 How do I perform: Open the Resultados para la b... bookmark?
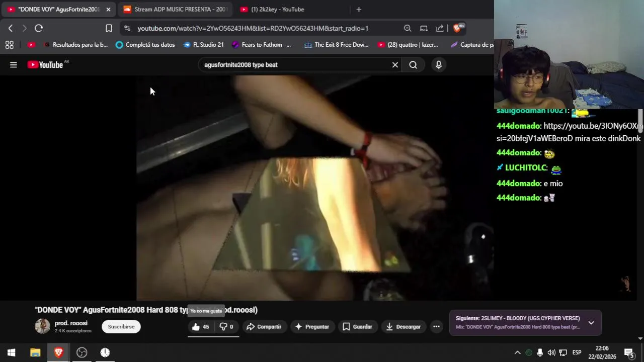click(x=75, y=45)
